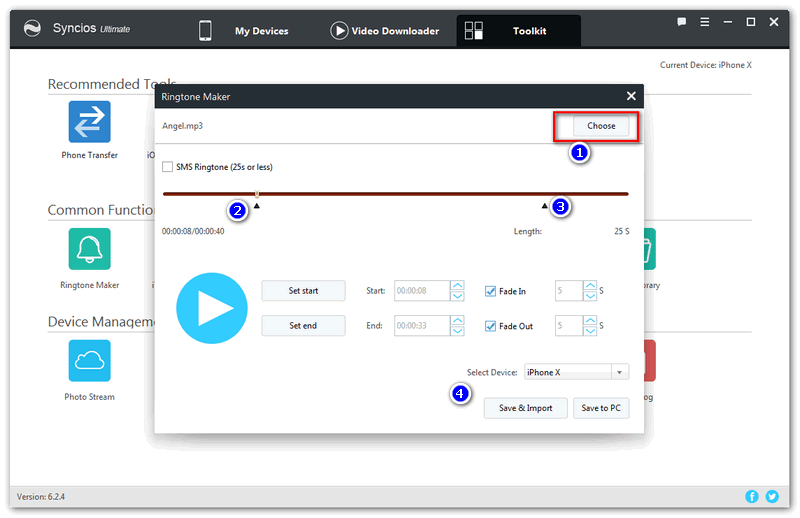Viewport: 800px width, 518px height.
Task: Click the 00:00:08/00:00:40 time readout
Action: 193,231
